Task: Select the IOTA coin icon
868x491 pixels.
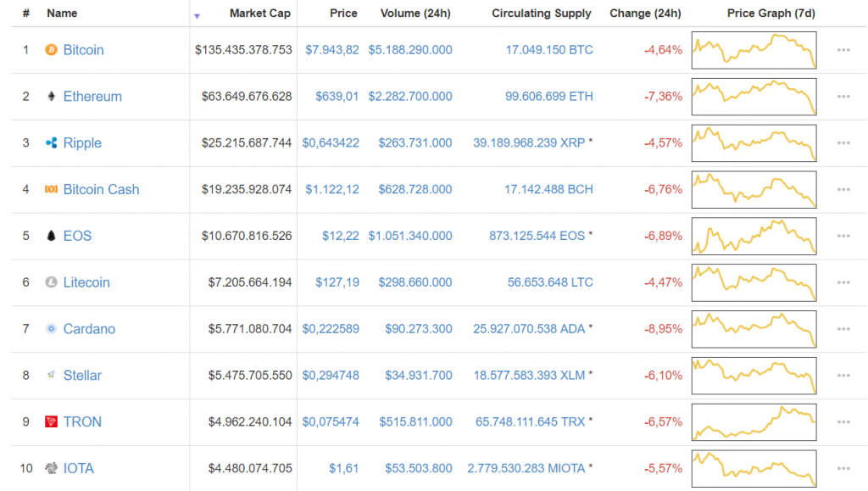Action: (x=53, y=468)
